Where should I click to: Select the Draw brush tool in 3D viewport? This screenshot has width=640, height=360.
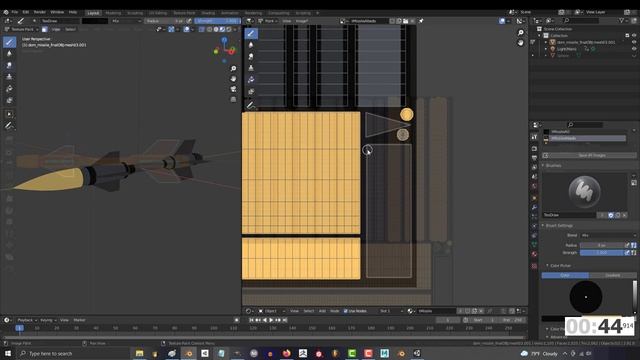(9, 42)
